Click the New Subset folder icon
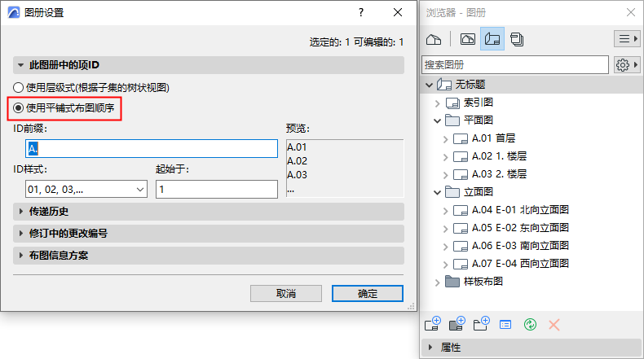 pyautogui.click(x=481, y=324)
